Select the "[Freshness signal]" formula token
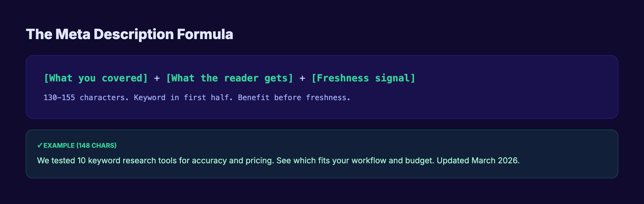The width and height of the screenshot is (644, 204). [363, 78]
